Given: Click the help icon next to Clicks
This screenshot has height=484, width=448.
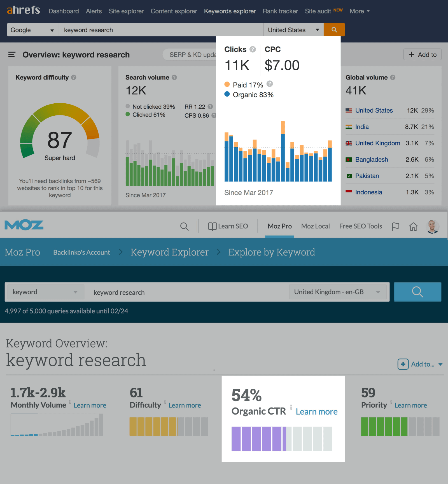Looking at the screenshot, I should click(253, 49).
